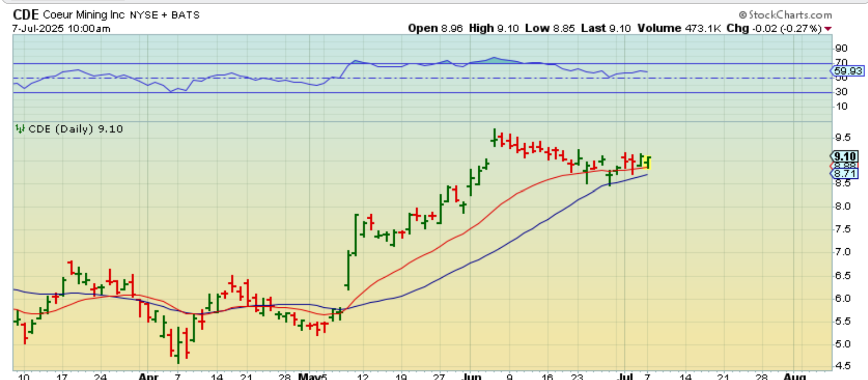Click the RSI scale label 90
This screenshot has width=868, height=380.
[x=841, y=48]
